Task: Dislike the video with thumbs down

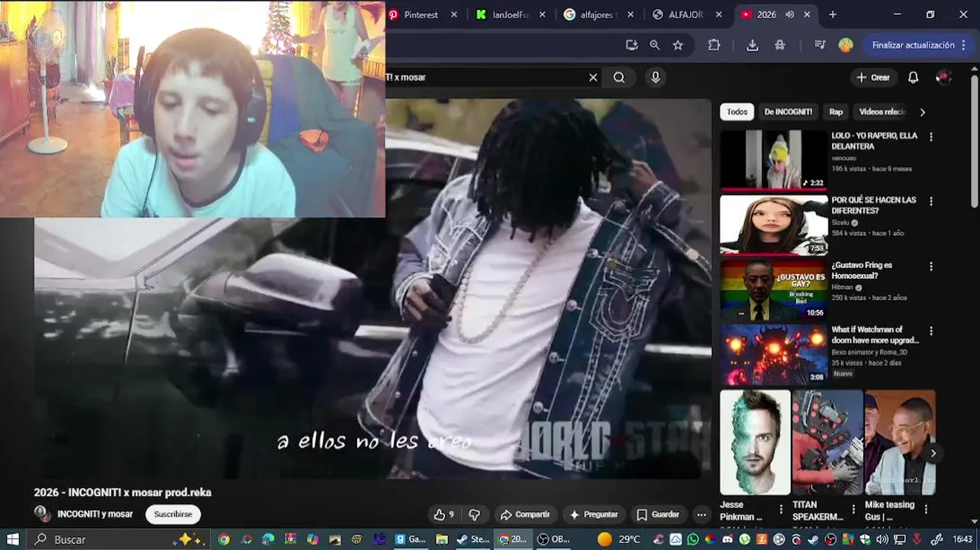Action: 474,515
